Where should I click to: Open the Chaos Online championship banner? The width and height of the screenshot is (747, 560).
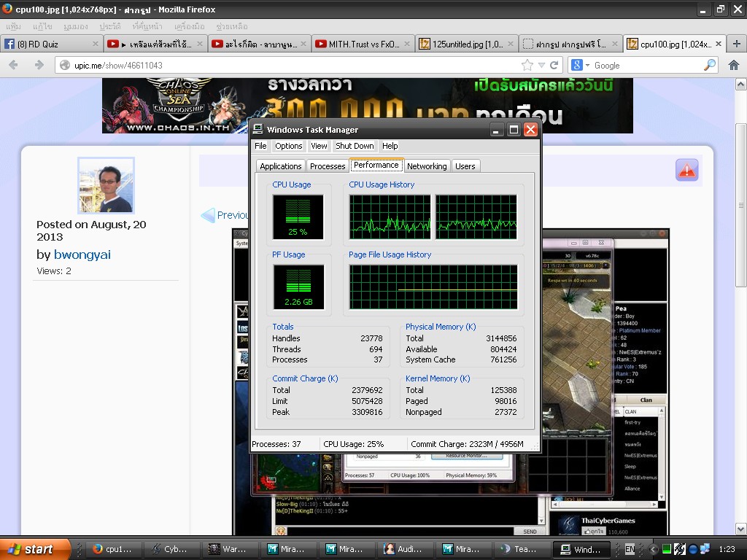click(x=368, y=106)
